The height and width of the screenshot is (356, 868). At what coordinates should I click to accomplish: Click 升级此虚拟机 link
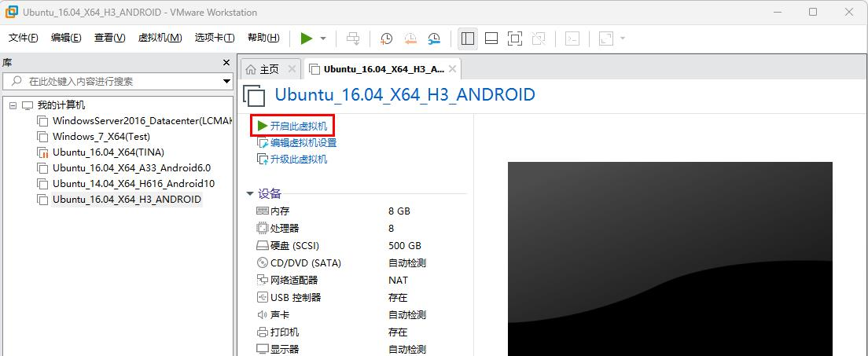point(299,160)
